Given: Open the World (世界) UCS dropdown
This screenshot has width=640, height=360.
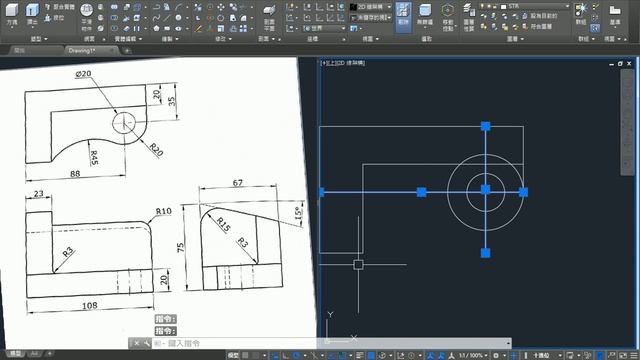Looking at the screenshot, I should (324, 29).
